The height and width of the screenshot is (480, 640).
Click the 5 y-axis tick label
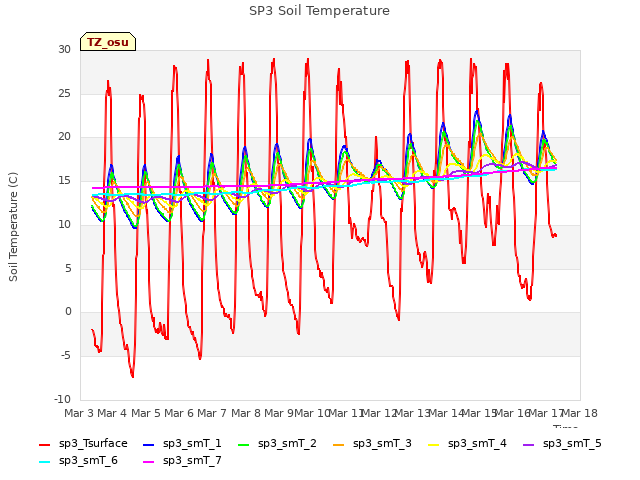[x=68, y=269]
